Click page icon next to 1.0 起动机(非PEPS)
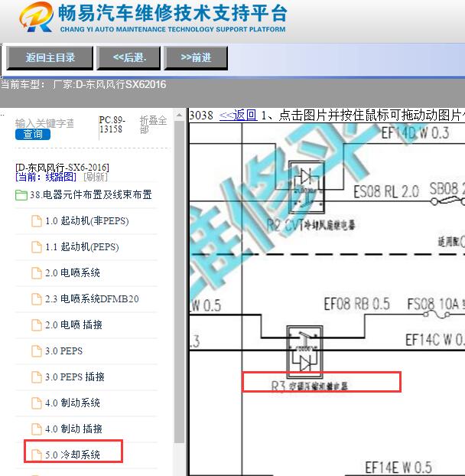This screenshot has height=476, width=465. 37,221
